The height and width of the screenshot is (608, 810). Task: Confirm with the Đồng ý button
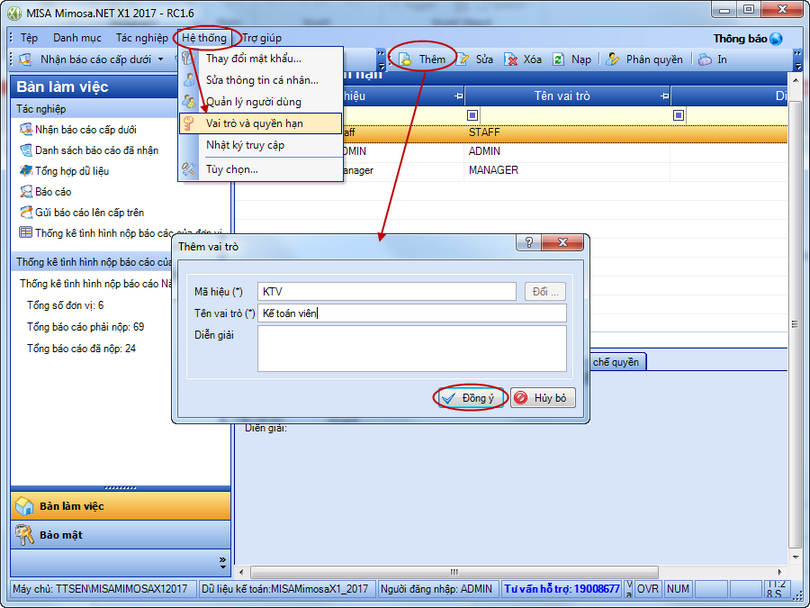click(x=471, y=398)
